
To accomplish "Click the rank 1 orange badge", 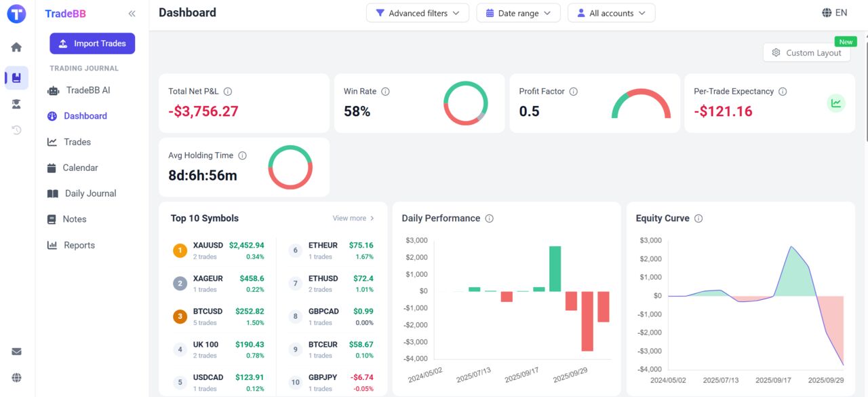I will [x=180, y=250].
